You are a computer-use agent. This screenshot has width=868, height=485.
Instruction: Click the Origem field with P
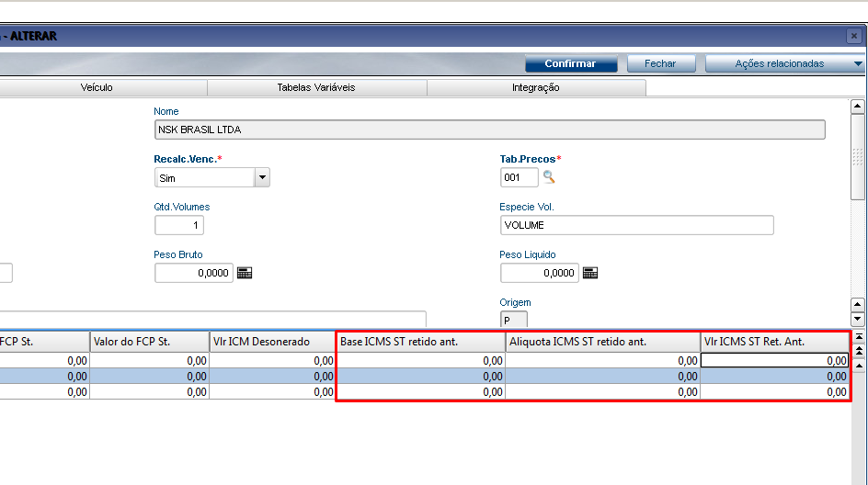tap(514, 320)
